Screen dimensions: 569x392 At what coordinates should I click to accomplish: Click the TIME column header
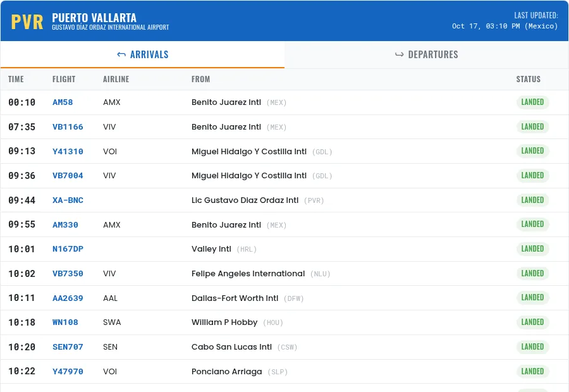[x=16, y=79]
